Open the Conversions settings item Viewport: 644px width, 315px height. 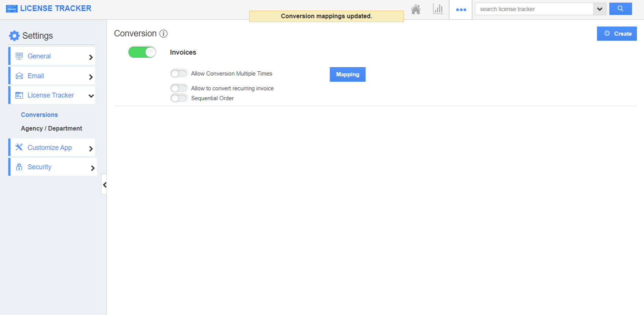tap(40, 115)
